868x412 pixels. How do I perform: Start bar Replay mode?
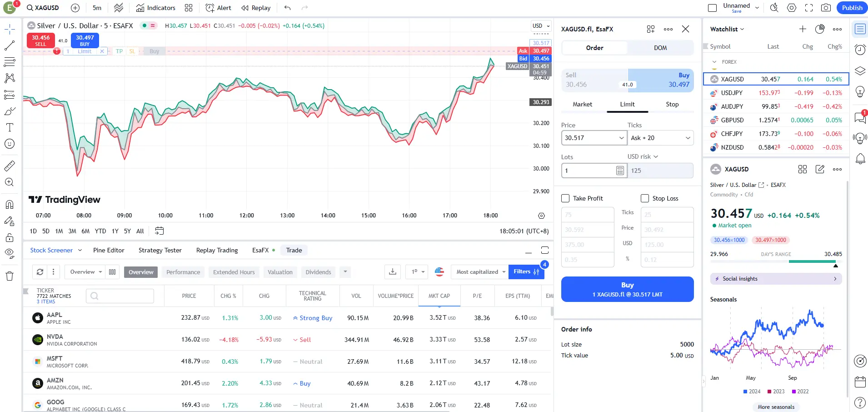click(256, 8)
